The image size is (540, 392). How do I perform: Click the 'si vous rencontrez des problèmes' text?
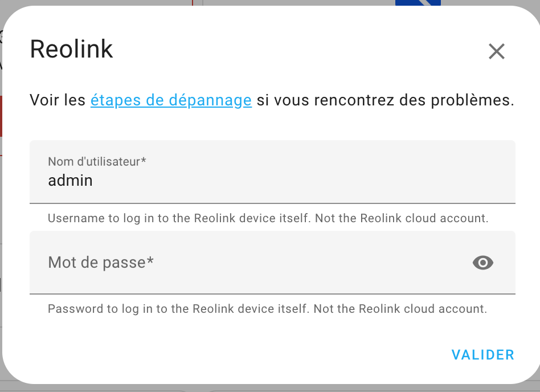coord(385,100)
